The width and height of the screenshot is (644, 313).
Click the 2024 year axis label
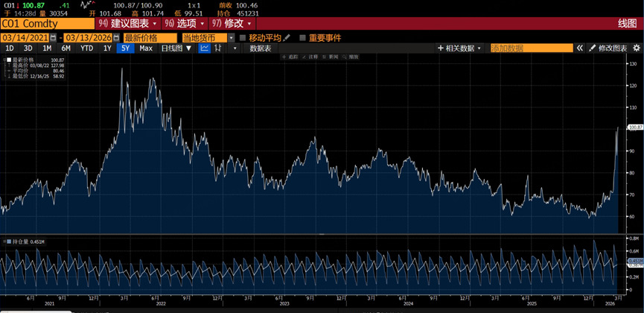point(408,303)
